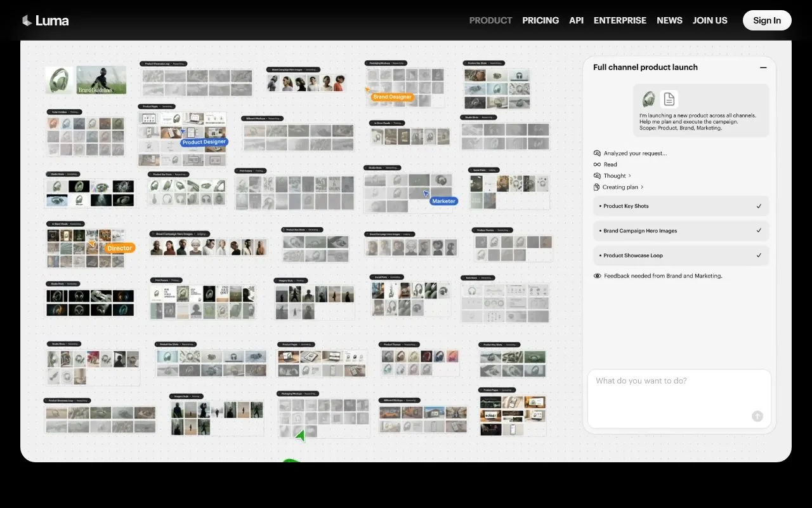Image resolution: width=812 pixels, height=508 pixels.
Task: Open the headphone image attachment in chat message
Action: (x=648, y=99)
